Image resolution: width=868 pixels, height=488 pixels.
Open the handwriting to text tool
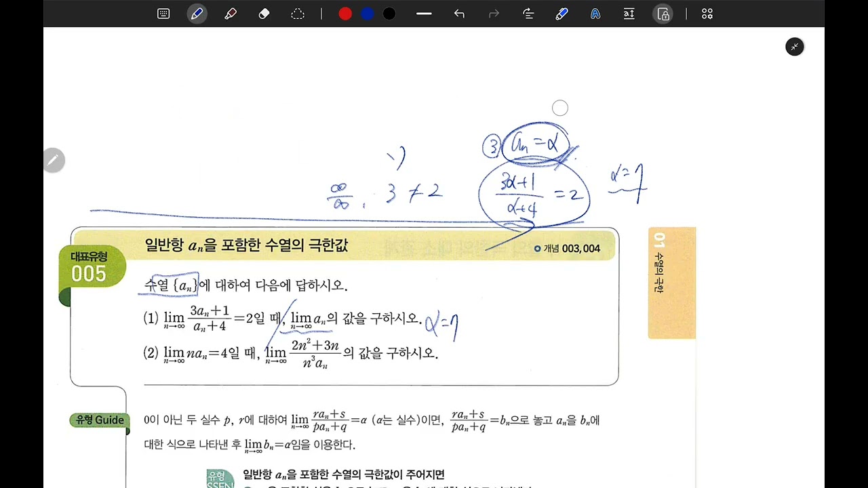pos(595,14)
